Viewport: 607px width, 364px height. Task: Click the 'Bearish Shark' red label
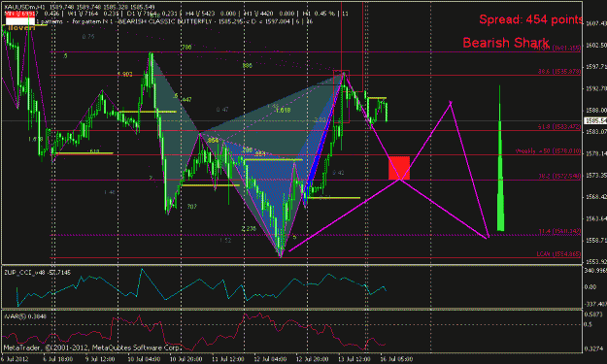(506, 43)
